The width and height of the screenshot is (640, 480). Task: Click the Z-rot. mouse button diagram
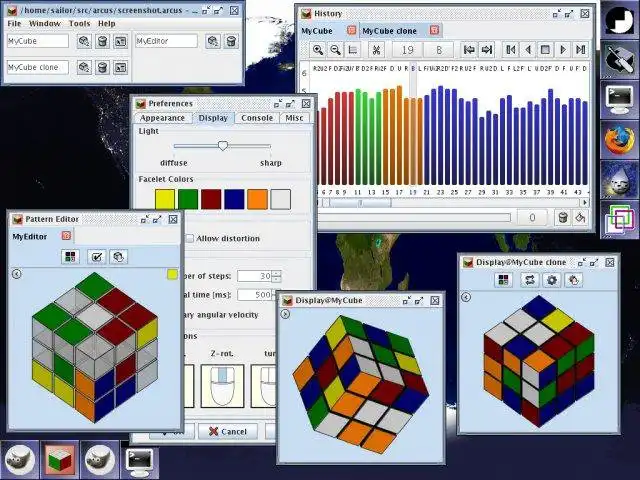pos(222,386)
